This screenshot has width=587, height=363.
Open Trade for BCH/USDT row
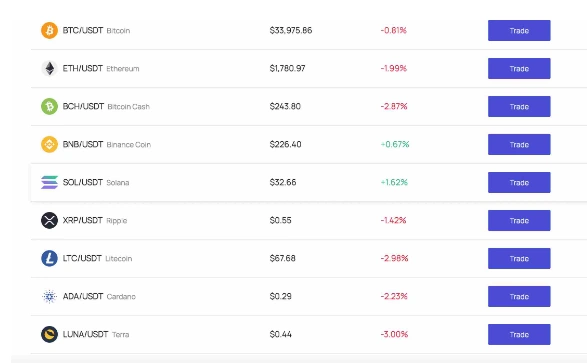519,106
